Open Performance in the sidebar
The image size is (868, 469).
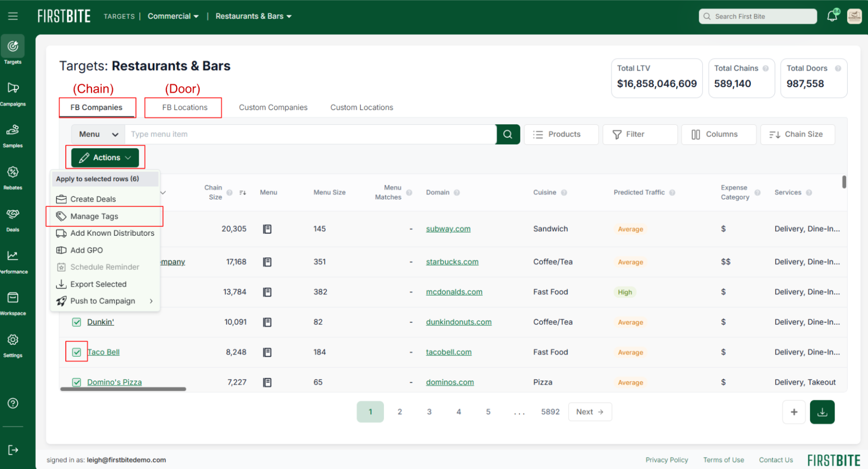[x=13, y=261]
